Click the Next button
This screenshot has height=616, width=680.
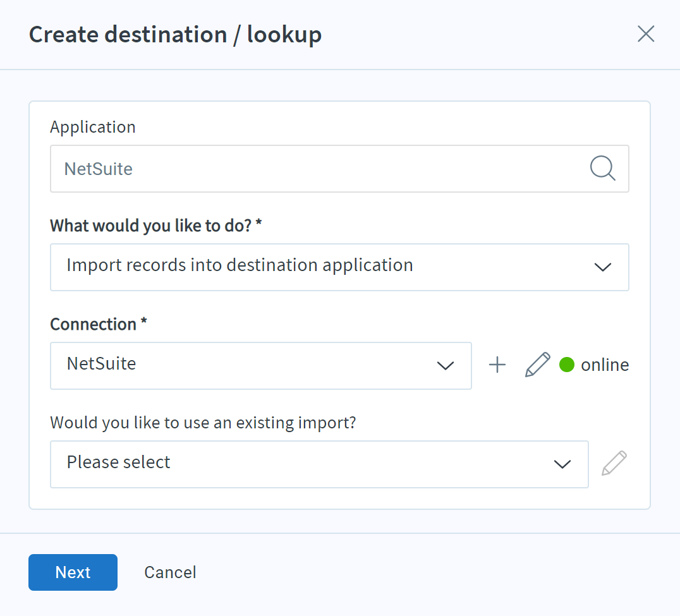click(73, 572)
